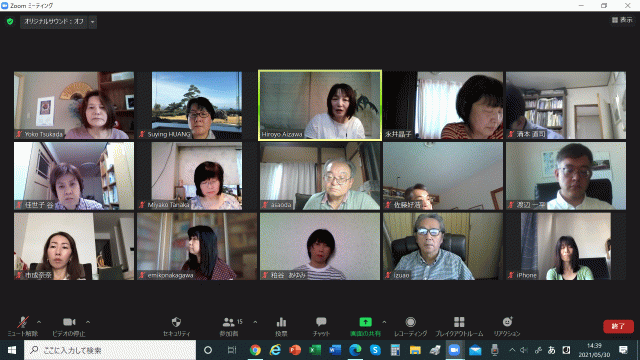Screen dimensions: 640x360
Task: Open Word from taskbar
Action: pyautogui.click(x=335, y=350)
